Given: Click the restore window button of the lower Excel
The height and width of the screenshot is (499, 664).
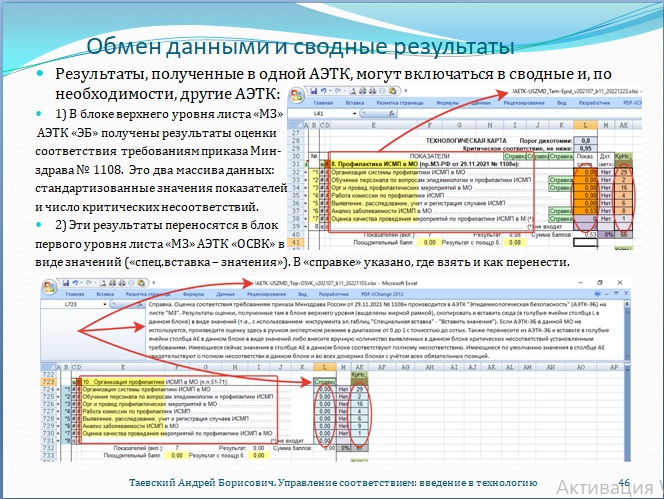Looking at the screenshot, I should pos(600,283).
